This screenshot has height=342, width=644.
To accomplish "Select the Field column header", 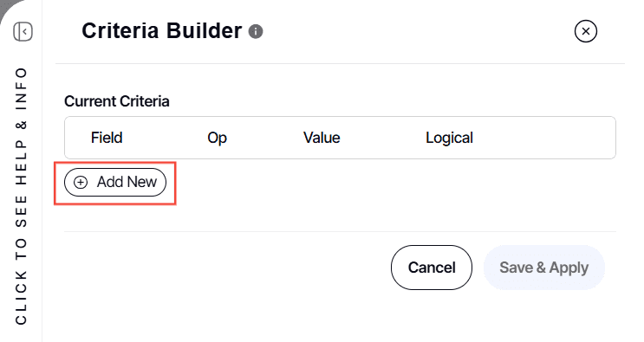I will pos(107,138).
